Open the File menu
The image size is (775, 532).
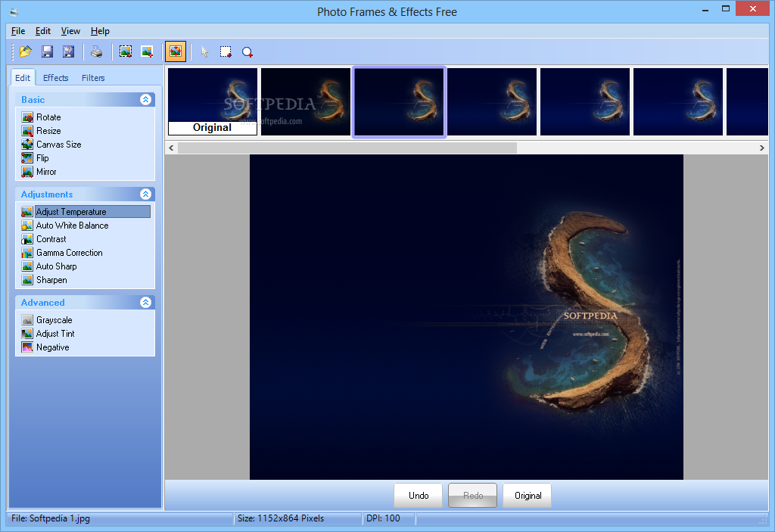(x=18, y=31)
